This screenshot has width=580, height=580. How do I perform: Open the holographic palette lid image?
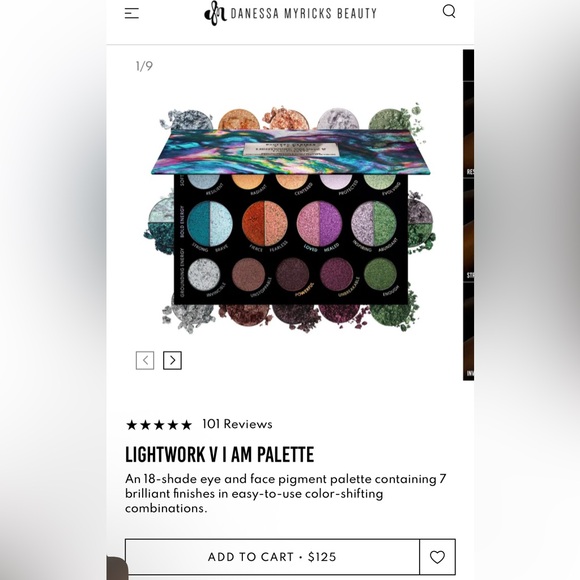point(291,152)
